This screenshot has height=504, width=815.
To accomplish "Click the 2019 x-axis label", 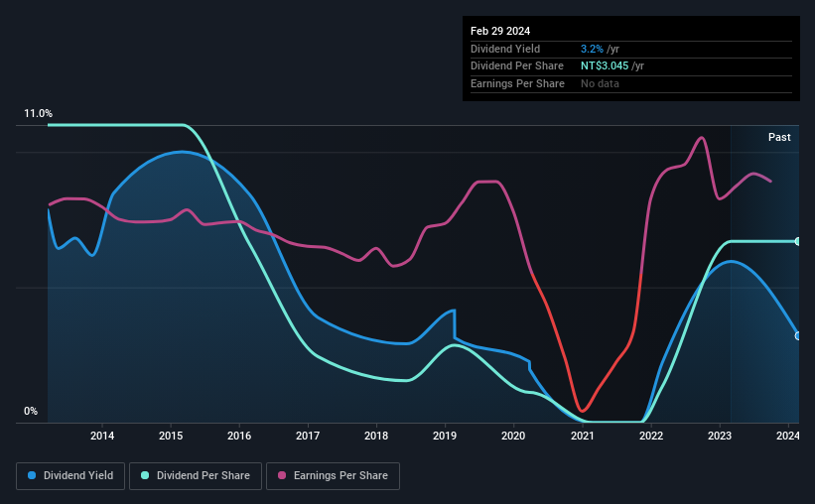I will click(445, 436).
